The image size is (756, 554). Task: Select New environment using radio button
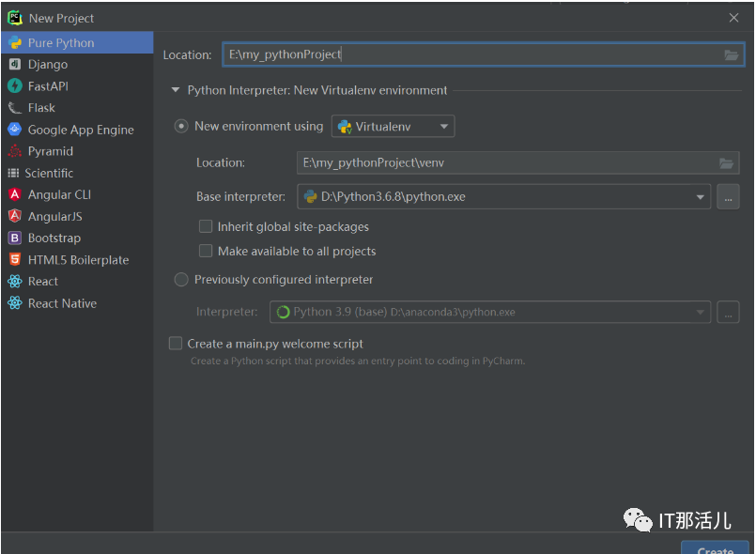(181, 127)
